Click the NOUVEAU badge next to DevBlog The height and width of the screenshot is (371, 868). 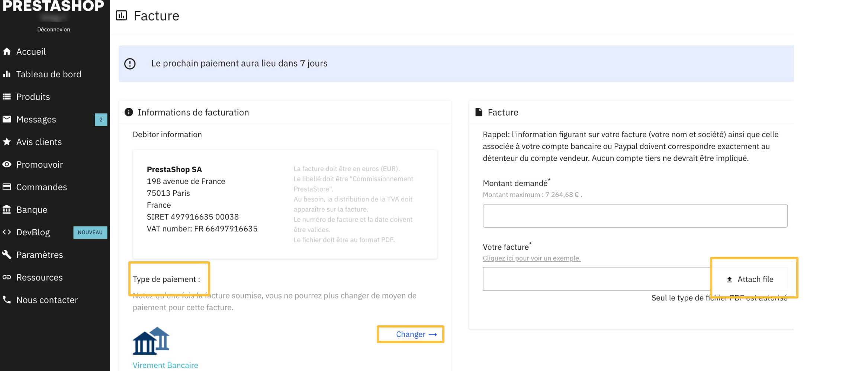[90, 232]
